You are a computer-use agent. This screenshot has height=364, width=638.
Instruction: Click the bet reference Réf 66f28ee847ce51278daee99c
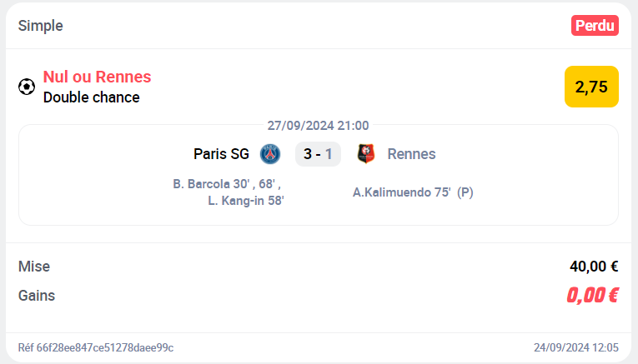pos(96,347)
